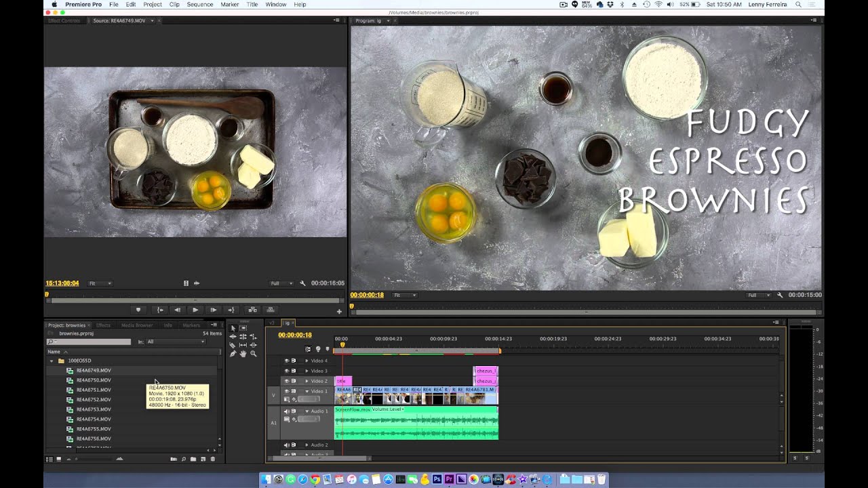This screenshot has width=868, height=488.
Task: Click the pink title clip on Video 2
Action: coord(343,381)
